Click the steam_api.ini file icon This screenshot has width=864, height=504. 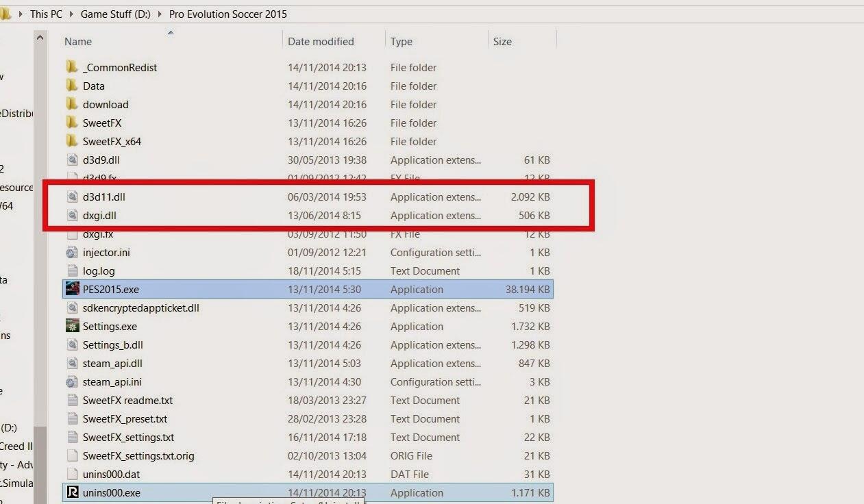pyautogui.click(x=72, y=381)
